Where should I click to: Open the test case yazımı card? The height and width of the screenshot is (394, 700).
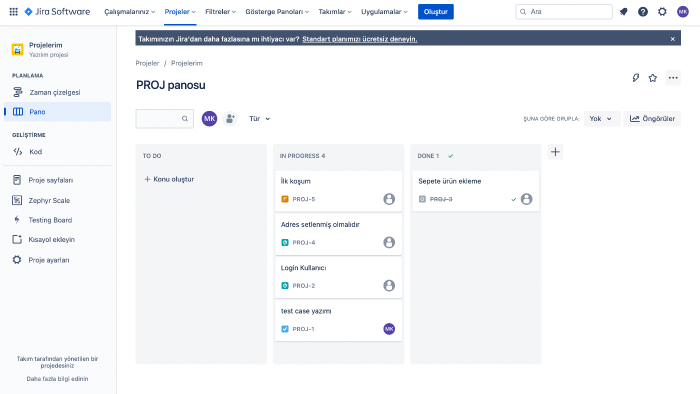point(338,321)
